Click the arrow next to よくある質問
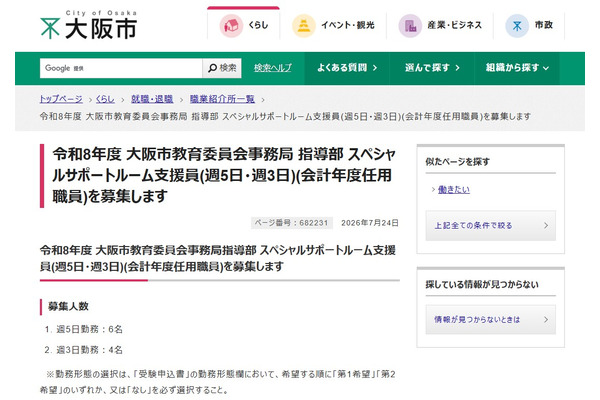The width and height of the screenshot is (600, 400). (375, 68)
